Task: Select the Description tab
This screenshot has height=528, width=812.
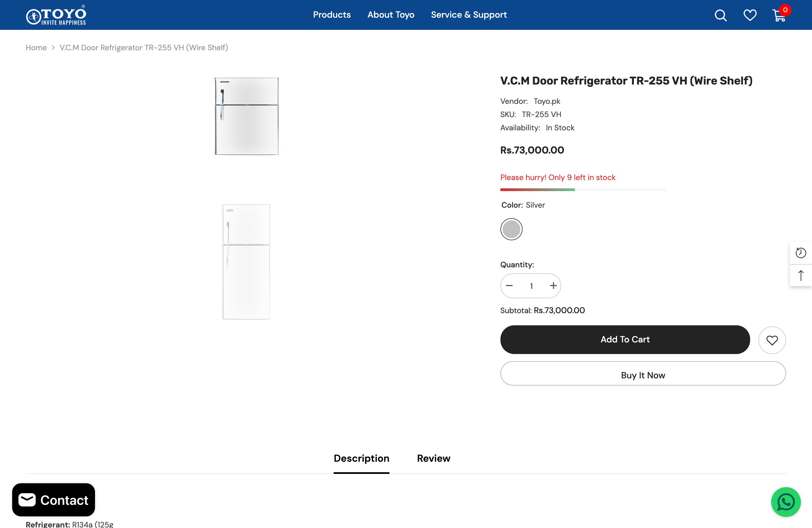Action: click(x=361, y=458)
